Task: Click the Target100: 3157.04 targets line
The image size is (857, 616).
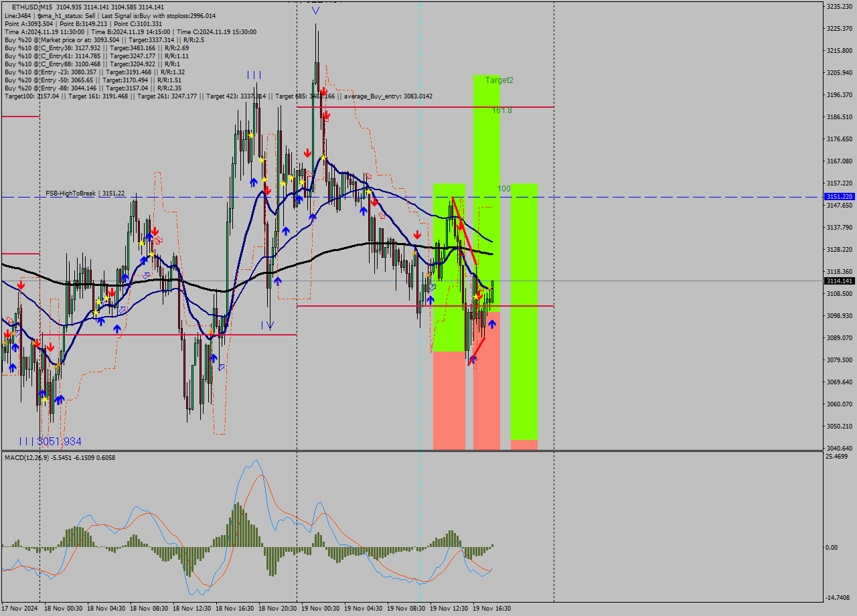Action: (x=218, y=96)
